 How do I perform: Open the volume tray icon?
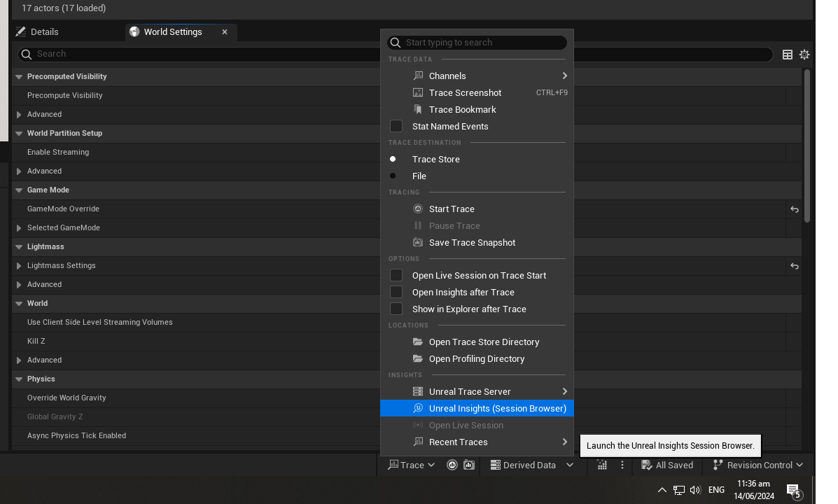coord(695,490)
